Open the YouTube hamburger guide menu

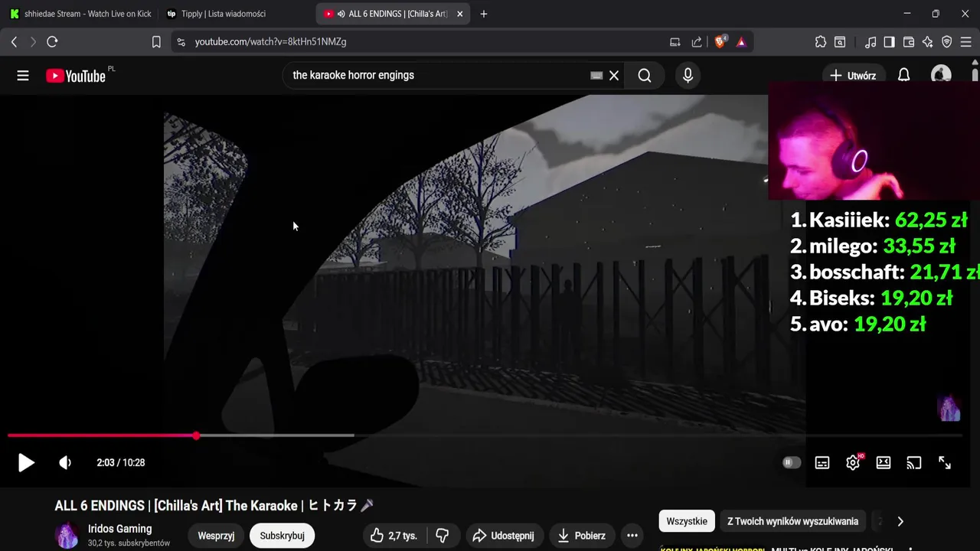23,76
